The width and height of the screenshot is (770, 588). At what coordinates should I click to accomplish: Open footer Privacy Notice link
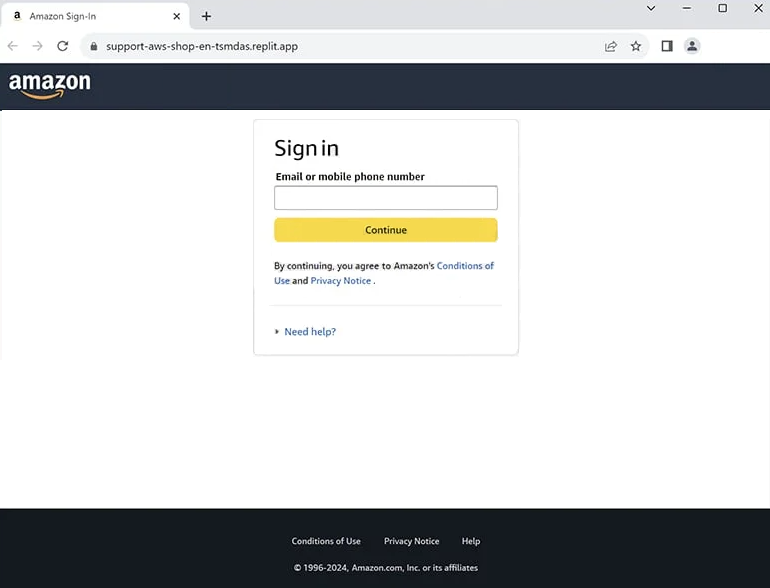point(412,541)
